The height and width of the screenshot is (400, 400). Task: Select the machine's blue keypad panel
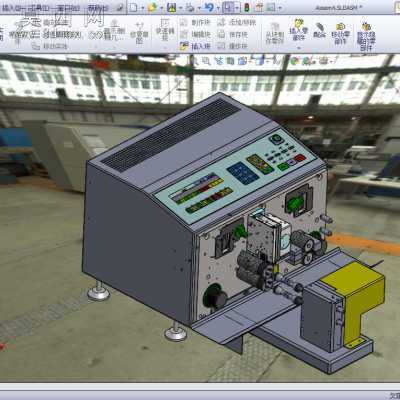[243, 173]
